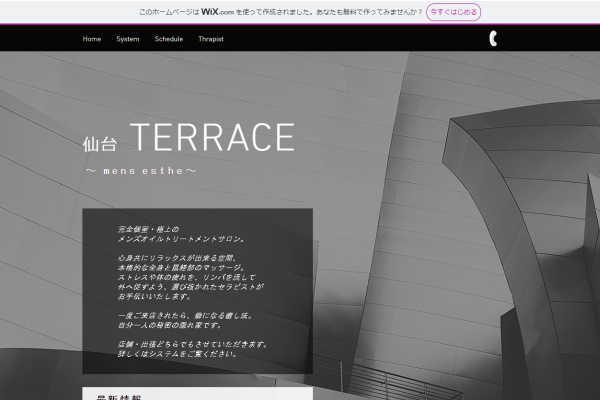Click the 仙台 heading text
Viewport: 600px width, 400px height.
click(99, 144)
